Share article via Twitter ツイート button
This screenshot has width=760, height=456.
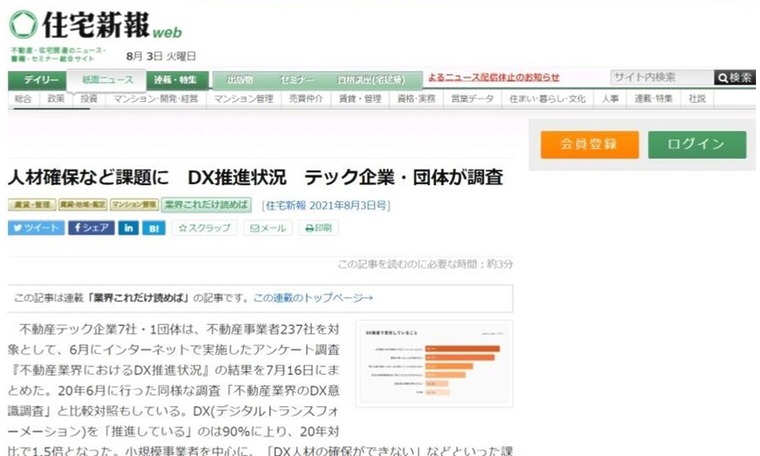coord(36,228)
